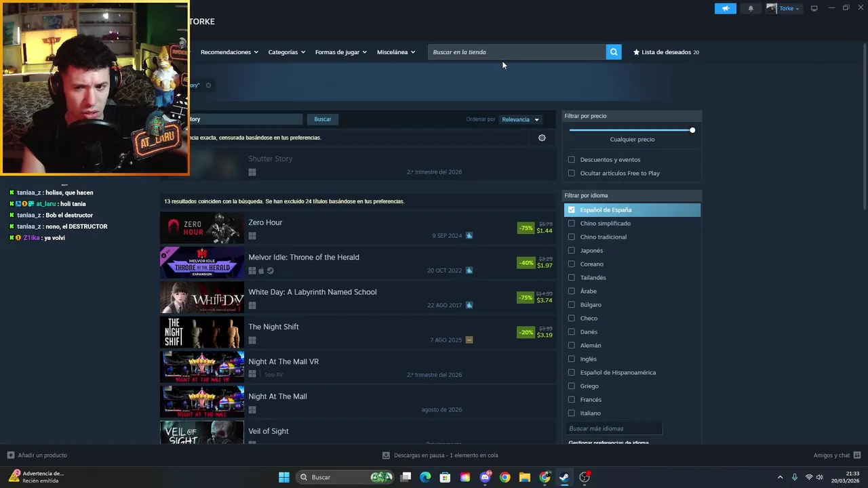Screen dimensions: 868x488
Task: Click the Deck compatibility icon on The Night Shift row
Action: click(469, 340)
